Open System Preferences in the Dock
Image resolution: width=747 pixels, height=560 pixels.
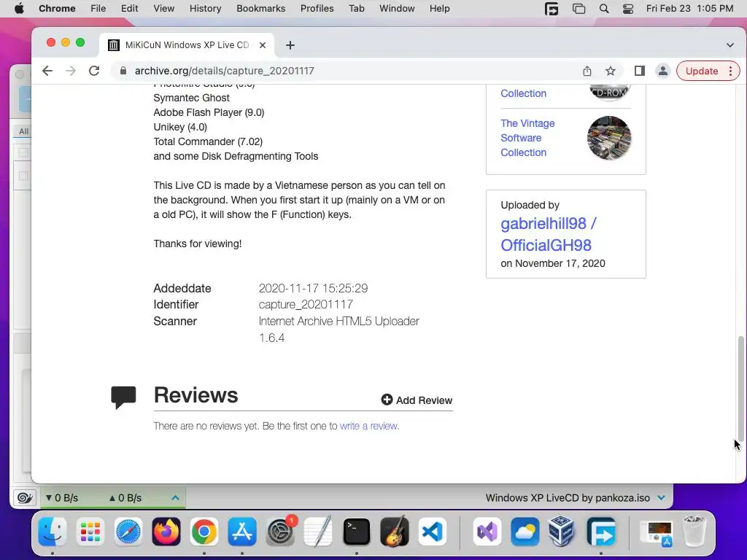click(x=280, y=532)
